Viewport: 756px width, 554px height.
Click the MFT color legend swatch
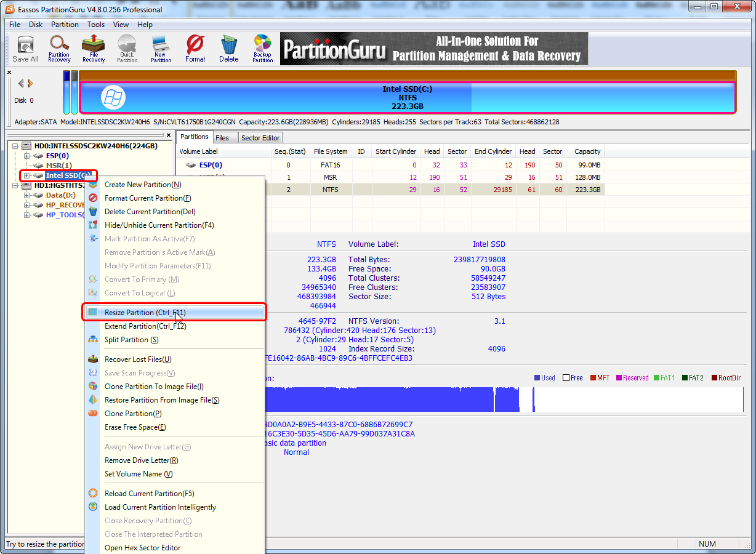click(593, 378)
